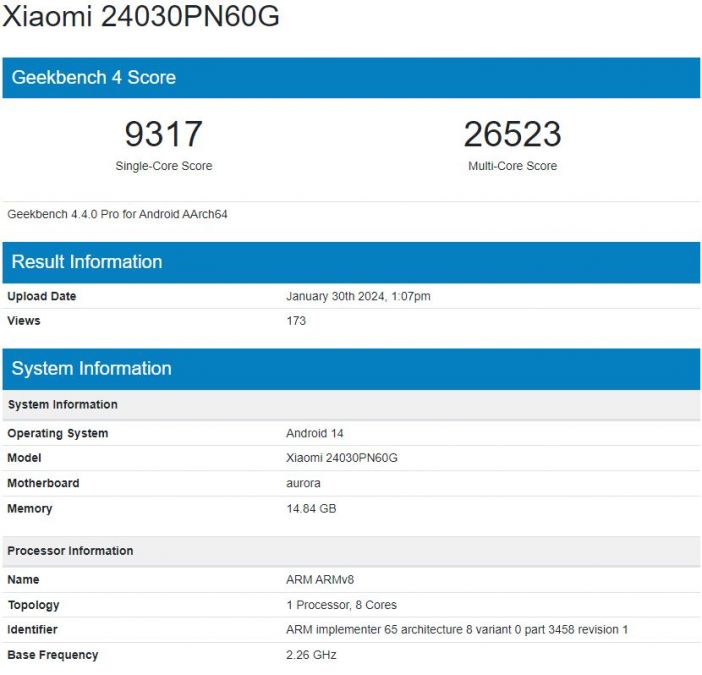The width and height of the screenshot is (702, 675).
Task: Click Geekbench 4.4.0 Pro for Android AArch64 text
Action: coord(117,214)
